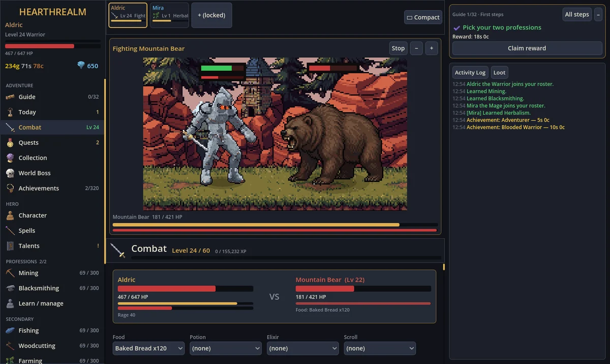Viewport: 610px width, 364px height.
Task: Click 'Learned Blacksmithing.' log entry
Action: pyautogui.click(x=495, y=98)
